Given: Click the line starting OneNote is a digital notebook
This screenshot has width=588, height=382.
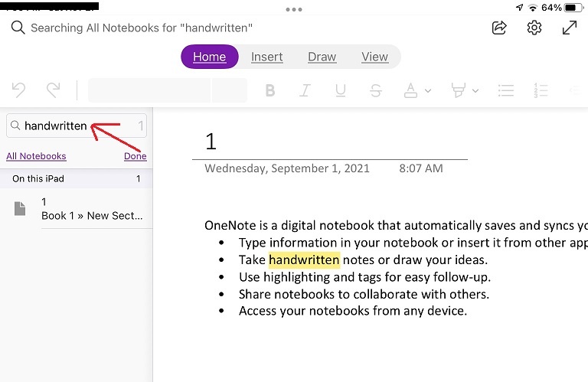Looking at the screenshot, I should coord(396,225).
